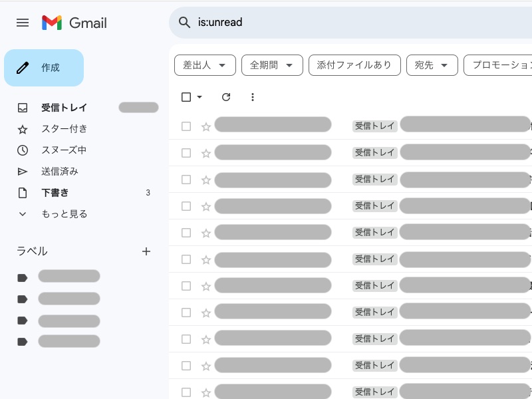Star the second email in the list
This screenshot has height=399, width=532.
click(x=206, y=153)
